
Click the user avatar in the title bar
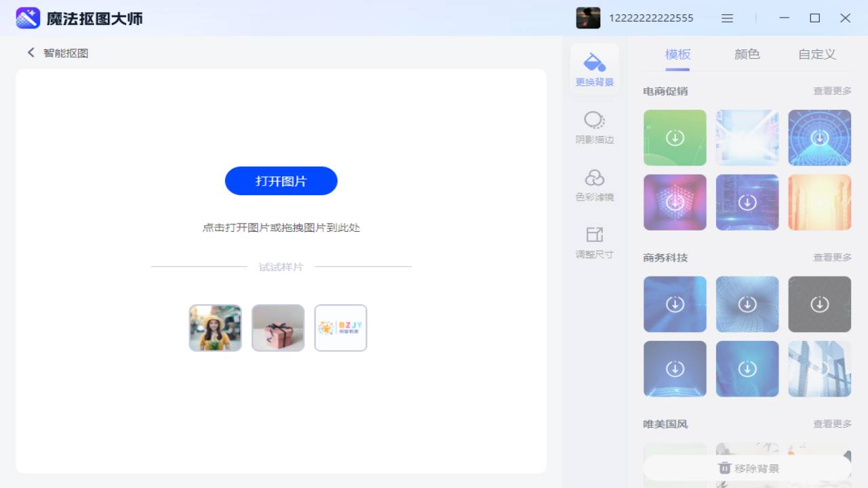588,18
